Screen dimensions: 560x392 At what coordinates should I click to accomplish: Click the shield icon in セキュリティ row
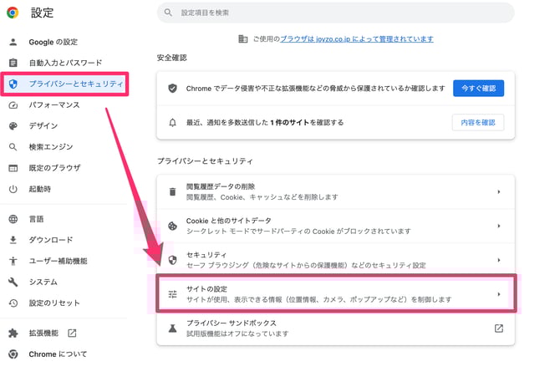click(x=172, y=260)
